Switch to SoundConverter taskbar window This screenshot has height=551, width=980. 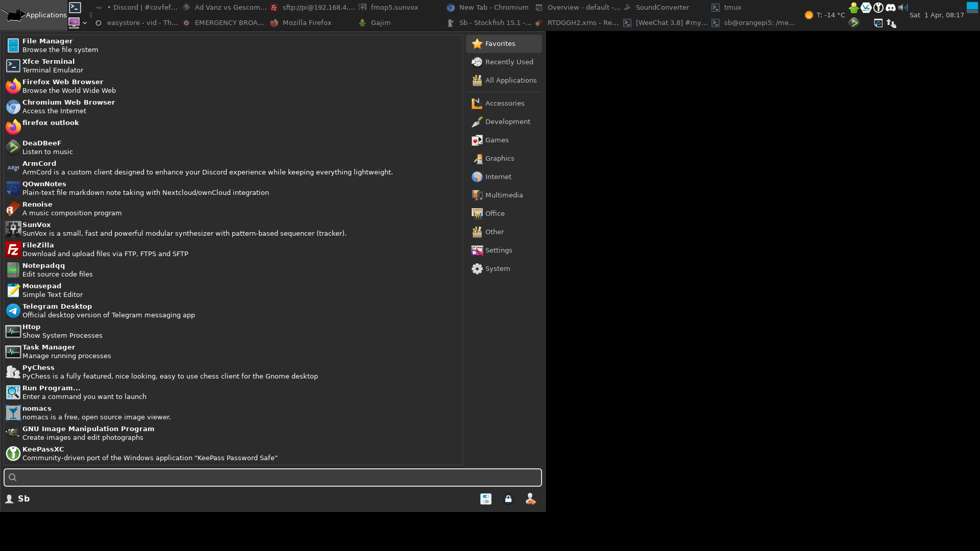pyautogui.click(x=665, y=8)
